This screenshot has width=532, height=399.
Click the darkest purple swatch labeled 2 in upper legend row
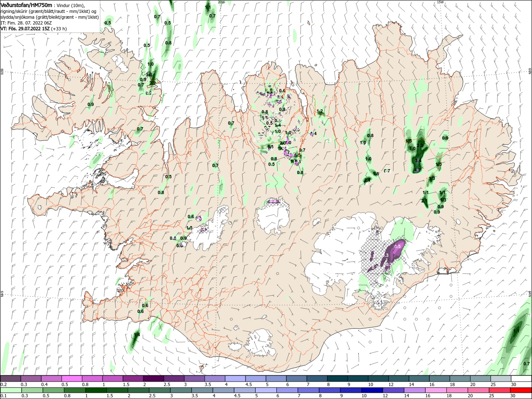pos(153,379)
